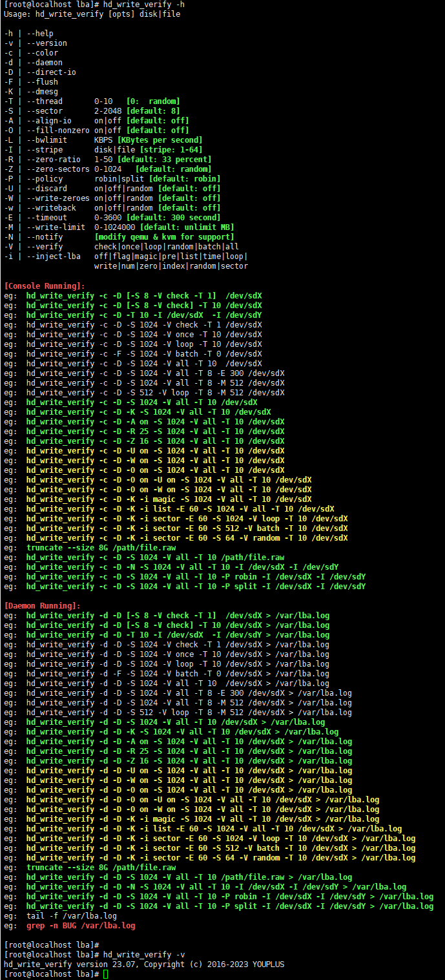Click the '-K | --dmesg' option line
This screenshot has height=980, width=445.
30,92
